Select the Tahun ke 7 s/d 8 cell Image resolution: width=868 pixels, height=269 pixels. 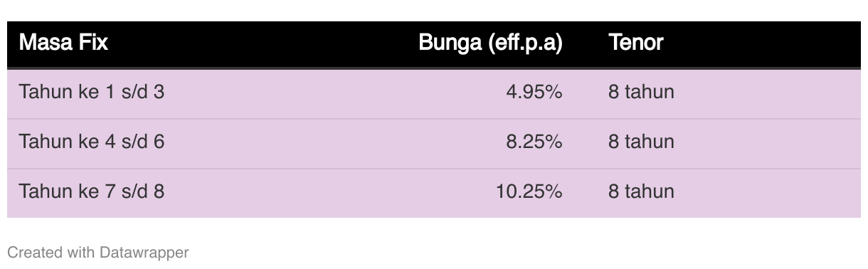coord(92,191)
